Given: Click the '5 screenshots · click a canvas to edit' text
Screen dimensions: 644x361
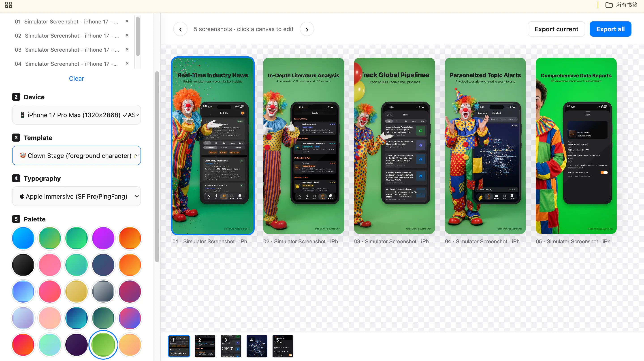Looking at the screenshot, I should 243,29.
